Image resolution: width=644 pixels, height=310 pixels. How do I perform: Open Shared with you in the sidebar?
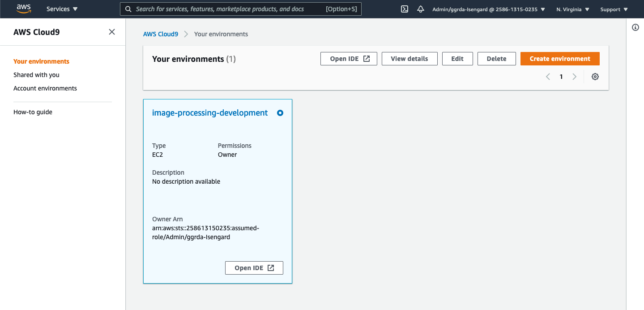(x=36, y=75)
